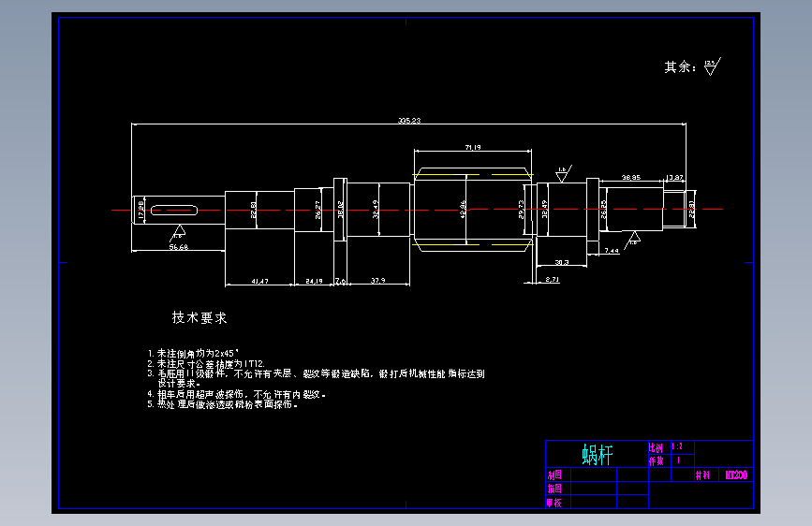Image resolution: width=812 pixels, height=526 pixels.
Task: Click the 技术要求 heading
Action: point(199,318)
